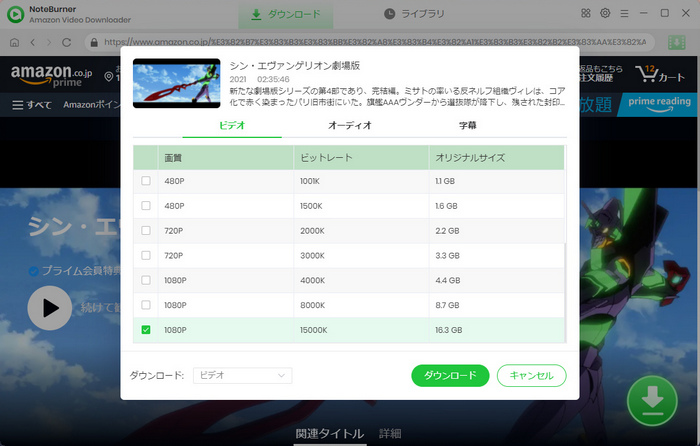Click the 注文履歴 link on Amazon header

597,78
